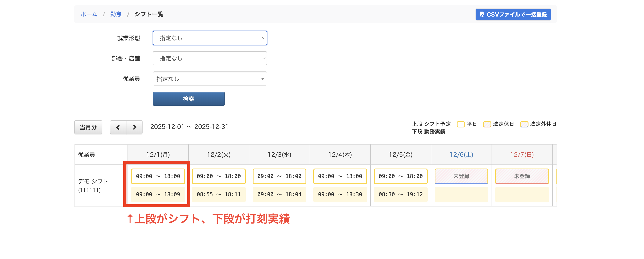
Task: Click the 12/3(水) column header
Action: point(280,155)
